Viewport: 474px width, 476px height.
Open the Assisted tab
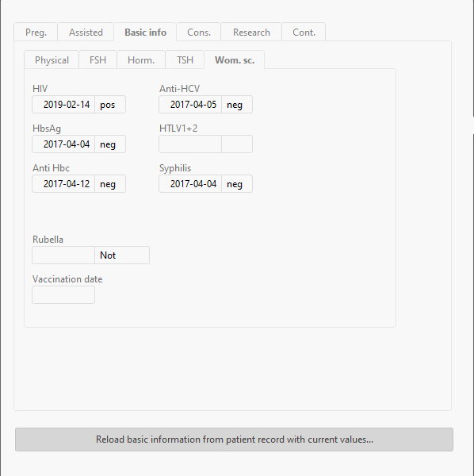(86, 32)
